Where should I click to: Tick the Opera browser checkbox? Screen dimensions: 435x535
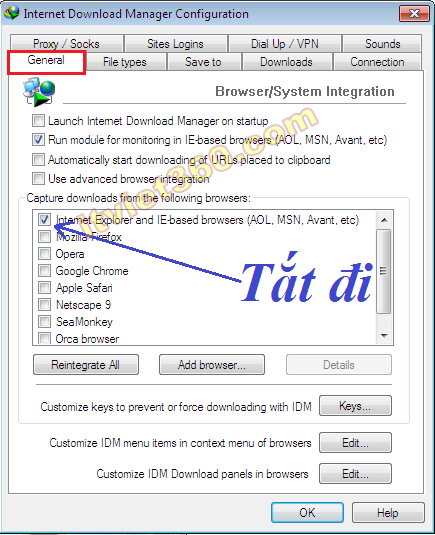click(x=44, y=254)
